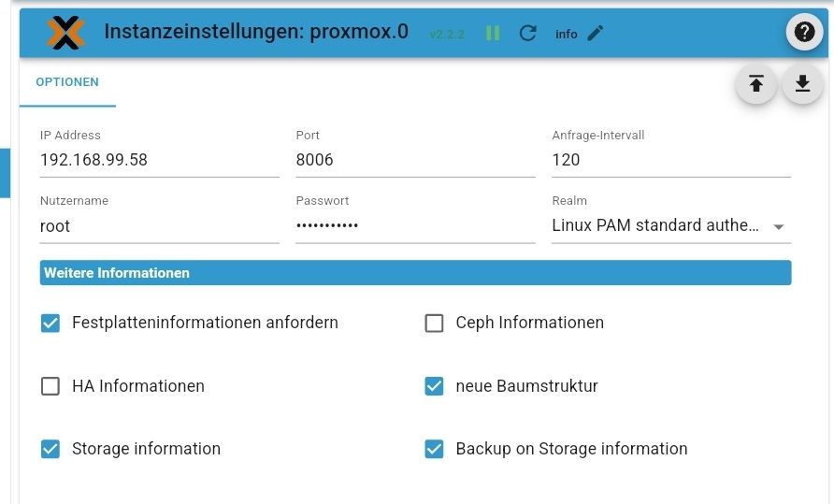Edit log level with the pencil icon

(x=596, y=34)
